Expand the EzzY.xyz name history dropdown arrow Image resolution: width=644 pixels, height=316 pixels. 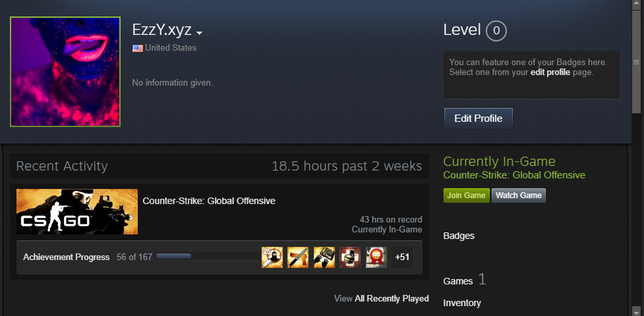point(199,33)
